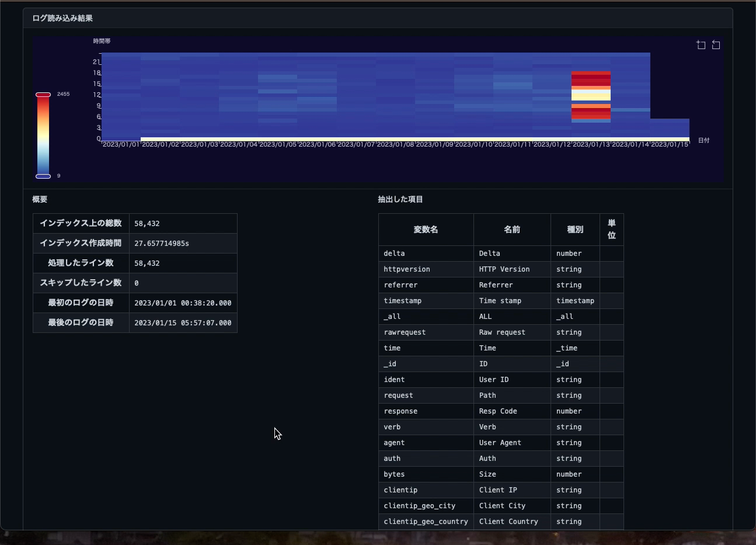The height and width of the screenshot is (545, 756).
Task: Click the インデックス作成時間 value 27.657714985s
Action: click(x=162, y=244)
